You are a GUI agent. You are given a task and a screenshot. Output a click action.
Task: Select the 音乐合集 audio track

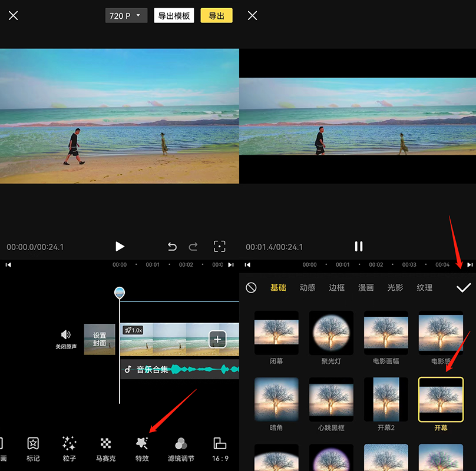click(x=180, y=369)
